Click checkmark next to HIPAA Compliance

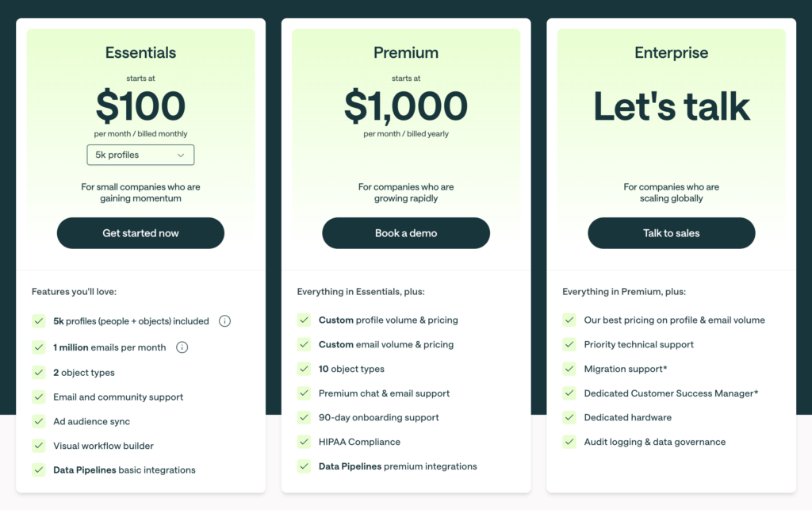point(304,442)
